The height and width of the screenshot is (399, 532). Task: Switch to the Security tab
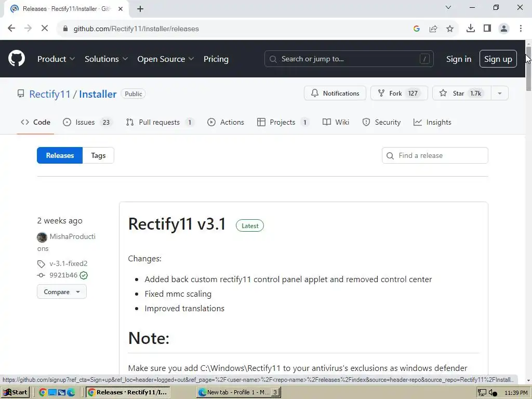click(381, 122)
